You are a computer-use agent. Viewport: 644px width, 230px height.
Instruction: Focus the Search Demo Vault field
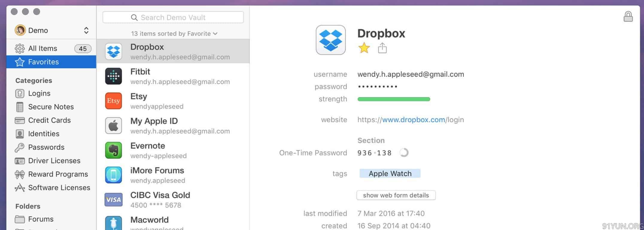(x=173, y=17)
